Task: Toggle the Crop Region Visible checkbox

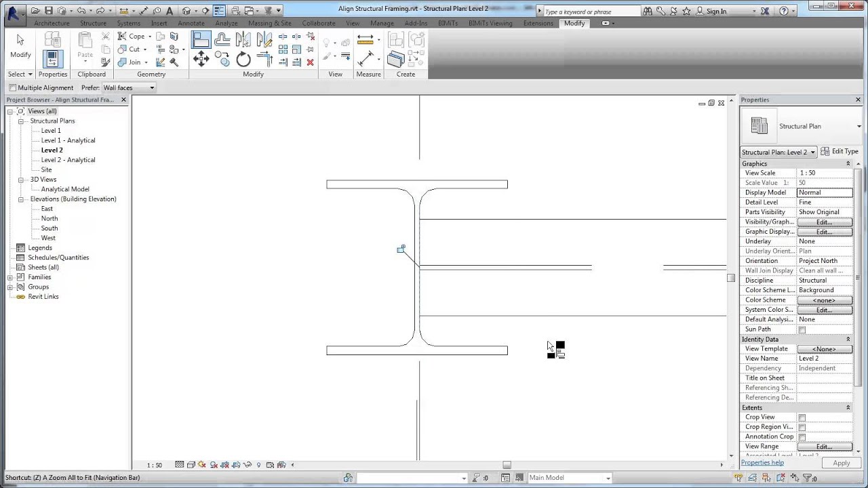Action: click(802, 427)
